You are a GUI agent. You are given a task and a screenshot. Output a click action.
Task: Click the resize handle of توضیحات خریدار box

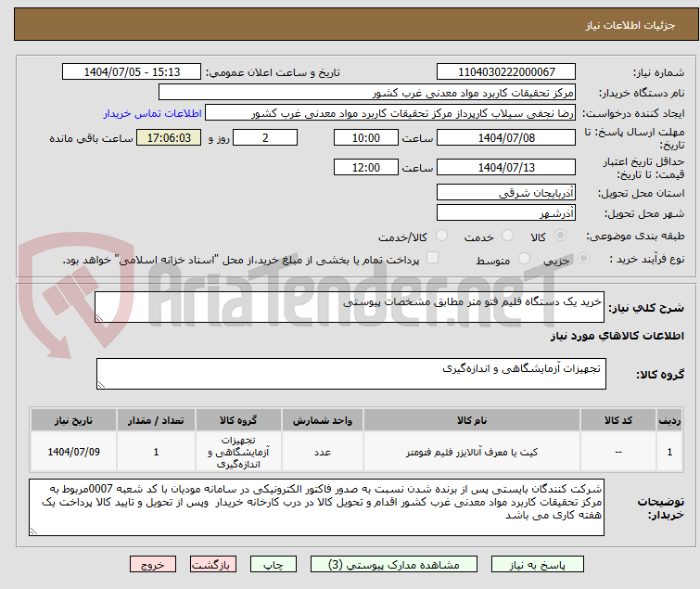pos(33,531)
